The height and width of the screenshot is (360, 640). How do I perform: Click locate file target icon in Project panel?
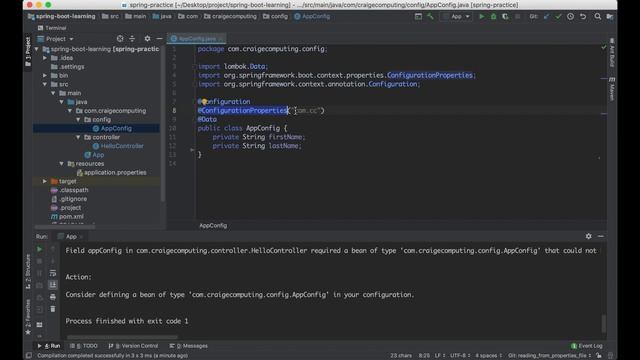120,39
